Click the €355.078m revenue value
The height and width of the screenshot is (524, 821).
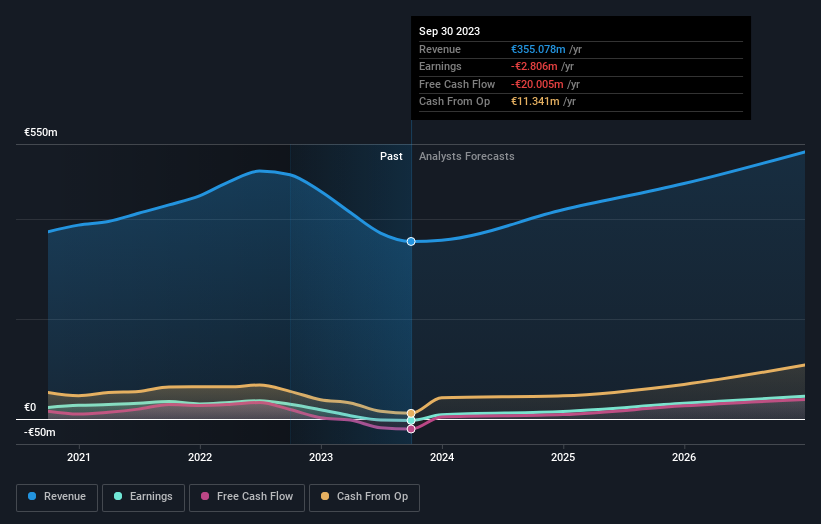[x=538, y=49]
